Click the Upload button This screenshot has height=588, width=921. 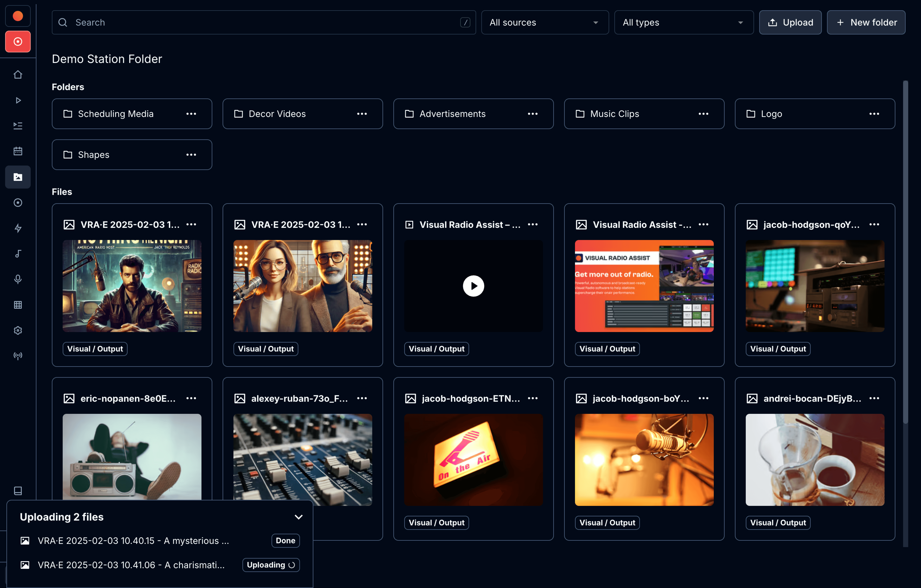point(790,23)
